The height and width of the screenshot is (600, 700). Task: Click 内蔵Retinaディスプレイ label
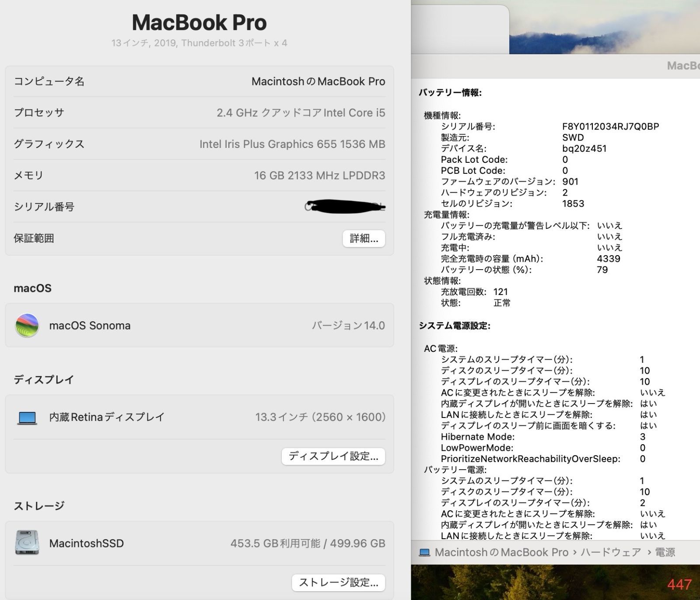107,417
